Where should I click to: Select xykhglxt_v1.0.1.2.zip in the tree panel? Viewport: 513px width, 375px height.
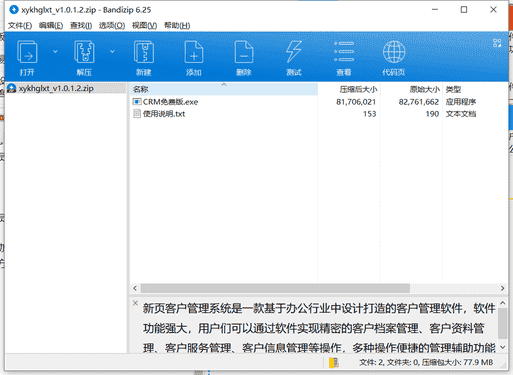(56, 88)
